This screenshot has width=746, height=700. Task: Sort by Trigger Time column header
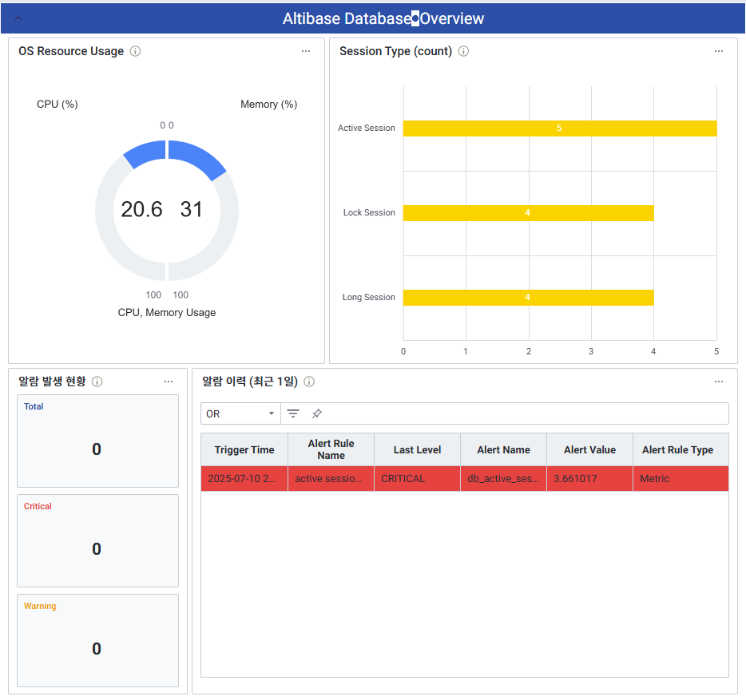coord(244,449)
